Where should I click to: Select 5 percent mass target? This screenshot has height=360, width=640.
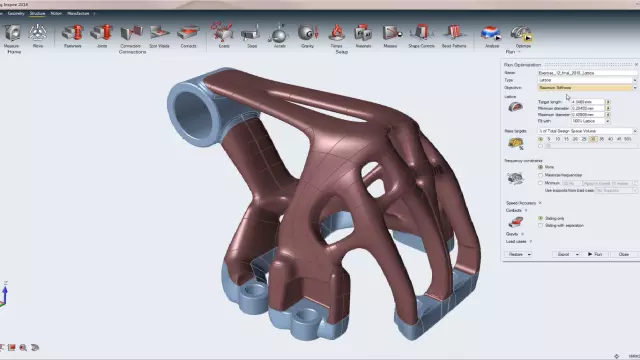(x=549, y=139)
